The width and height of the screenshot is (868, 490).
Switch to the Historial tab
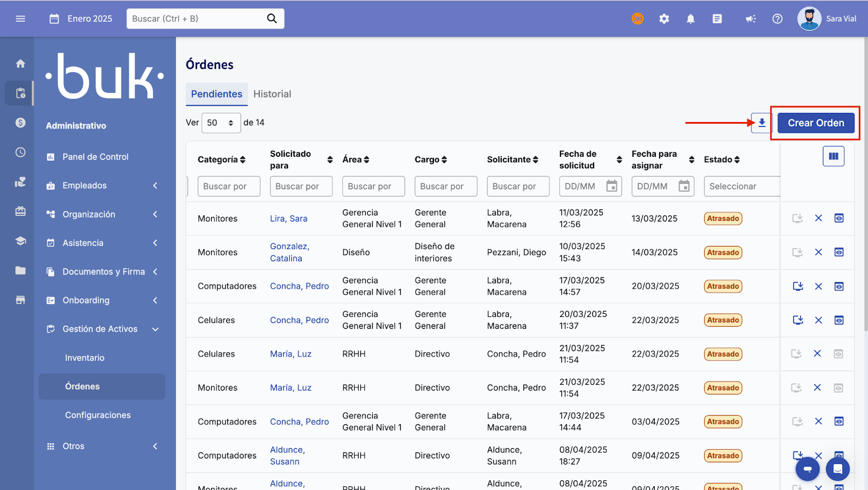272,94
